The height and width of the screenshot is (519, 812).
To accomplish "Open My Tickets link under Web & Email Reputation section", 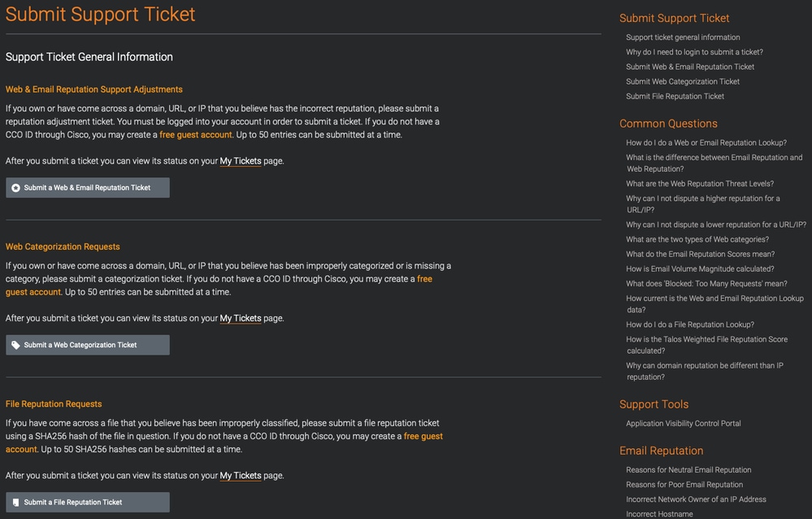I will click(241, 161).
